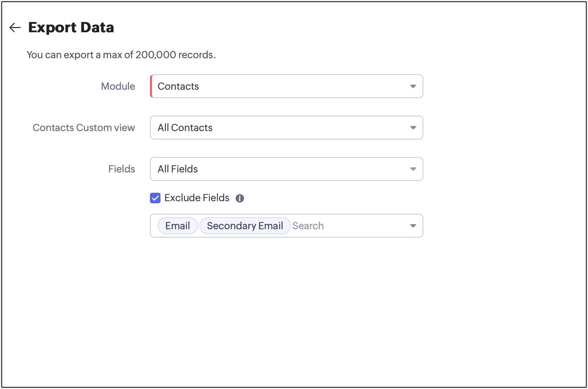Open the Module dropdown showing Contacts
The height and width of the screenshot is (389, 588).
(x=280, y=86)
